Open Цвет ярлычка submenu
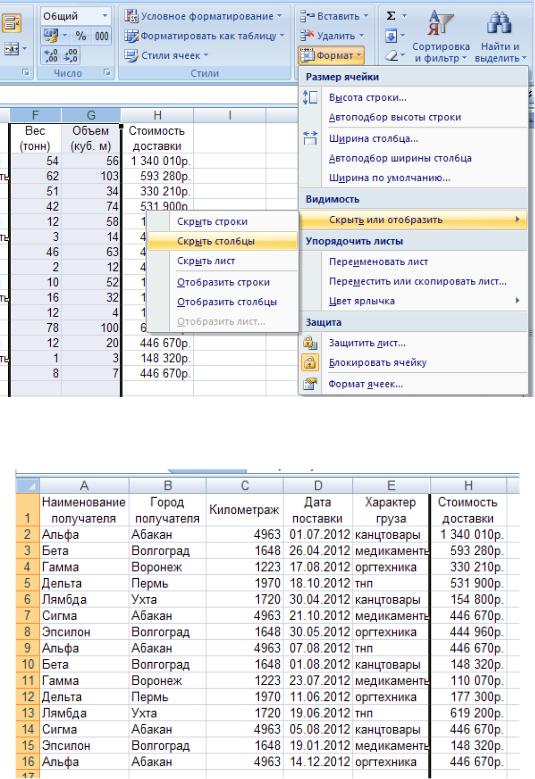The height and width of the screenshot is (779, 535). point(413,301)
